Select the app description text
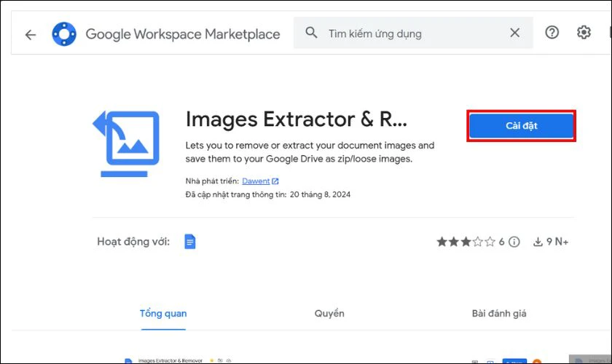This screenshot has width=612, height=364. pos(310,152)
